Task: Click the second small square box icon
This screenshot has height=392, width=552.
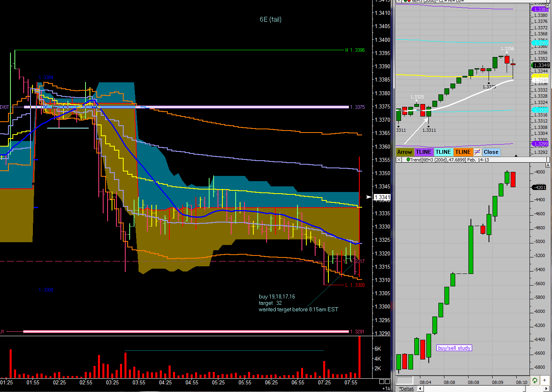Action: pos(387,382)
